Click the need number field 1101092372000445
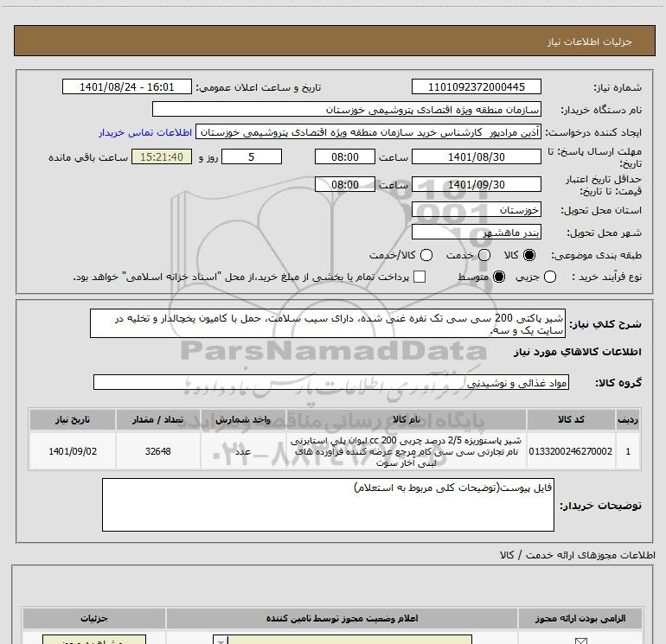The width and height of the screenshot is (666, 644). click(476, 86)
